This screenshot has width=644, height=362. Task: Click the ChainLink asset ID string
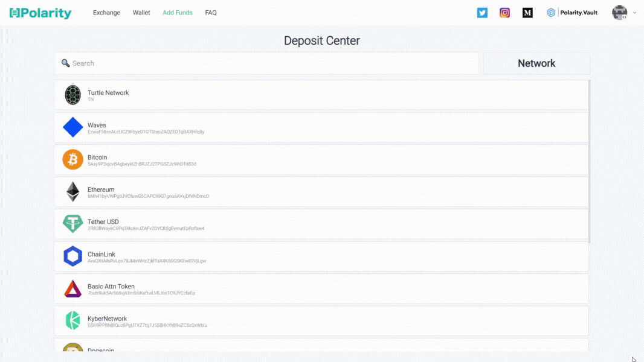[147, 261]
